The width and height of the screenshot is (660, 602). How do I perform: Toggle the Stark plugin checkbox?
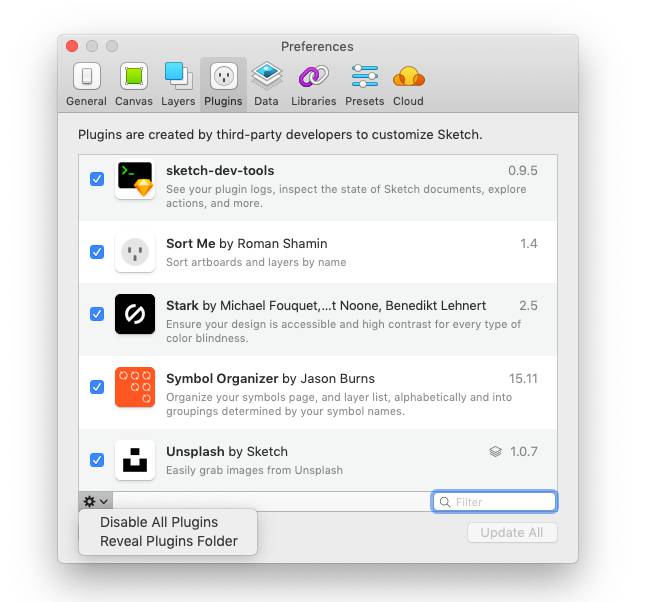pyautogui.click(x=97, y=314)
